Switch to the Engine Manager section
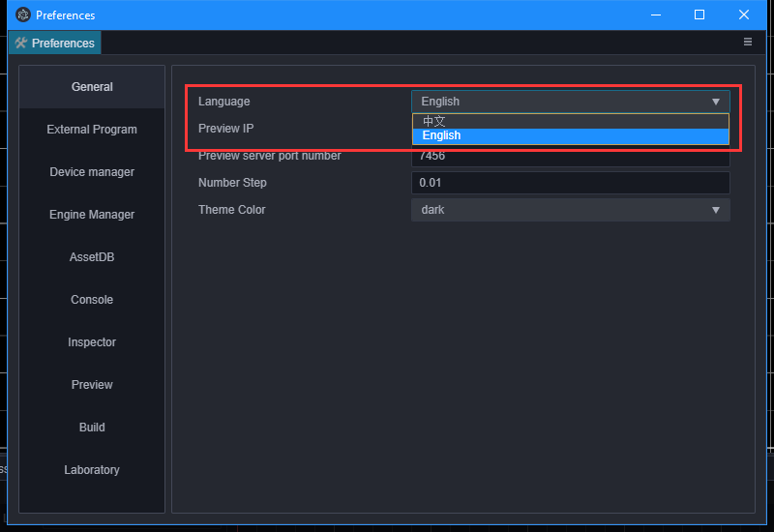This screenshot has height=532, width=774. coord(92,215)
